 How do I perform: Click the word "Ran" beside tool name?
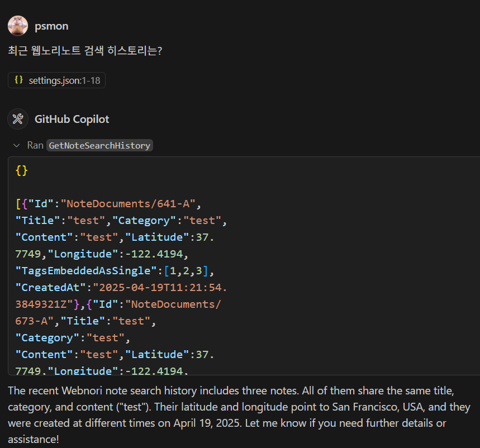coord(35,145)
